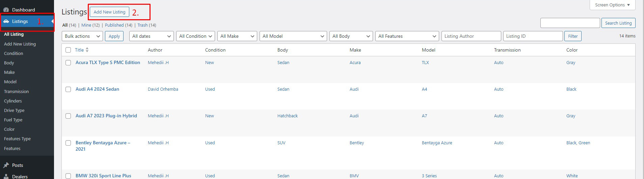644x179 pixels.
Task: Click author David Orhemba
Action: click(163, 89)
